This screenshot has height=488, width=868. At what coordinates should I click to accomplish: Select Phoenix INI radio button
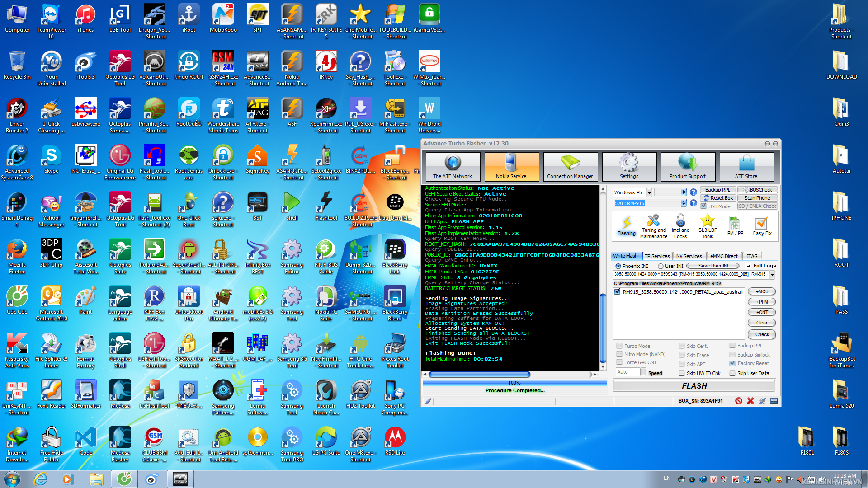(x=618, y=266)
